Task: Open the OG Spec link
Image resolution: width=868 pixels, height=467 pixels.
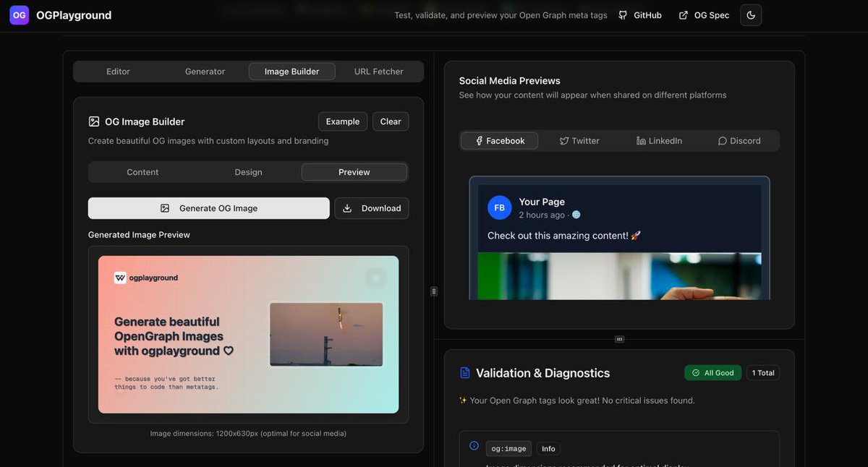Action: click(703, 15)
